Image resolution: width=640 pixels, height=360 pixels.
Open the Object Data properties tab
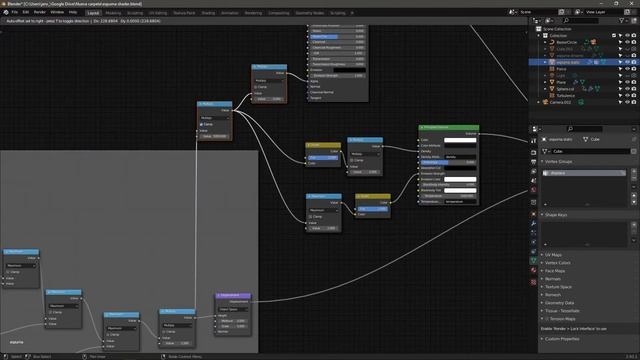[x=533, y=260]
